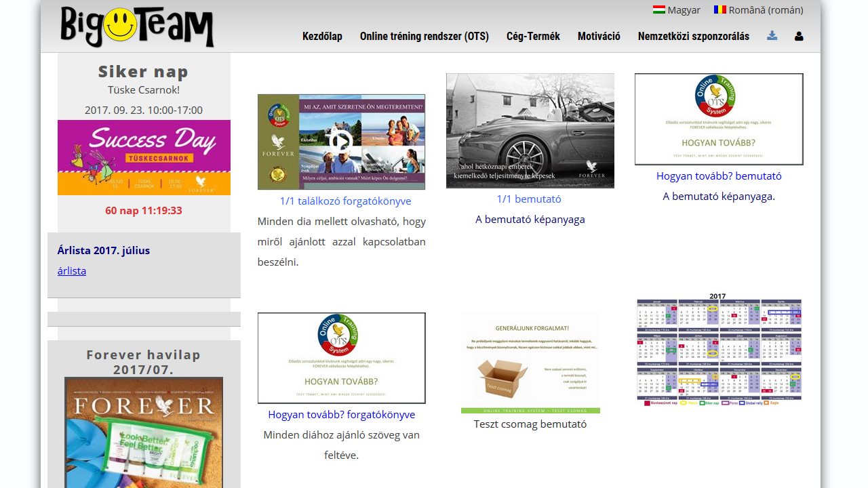The height and width of the screenshot is (488, 868).
Task: Open the Motiváció menu
Action: point(599,37)
